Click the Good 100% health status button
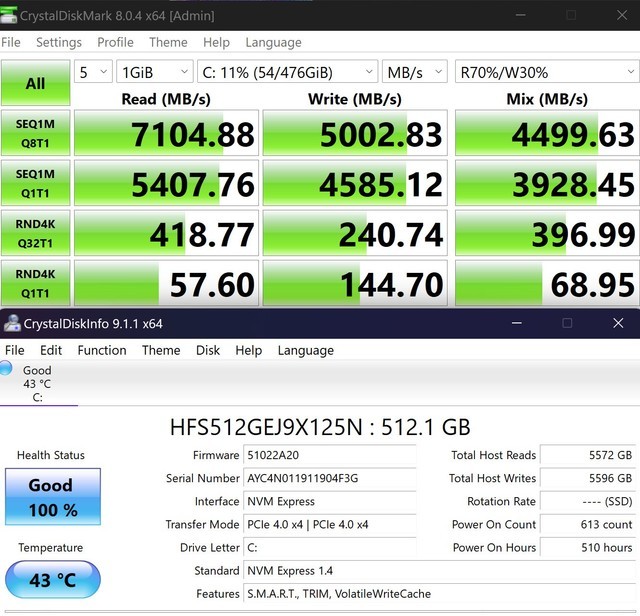This screenshot has width=640, height=616. point(51,497)
